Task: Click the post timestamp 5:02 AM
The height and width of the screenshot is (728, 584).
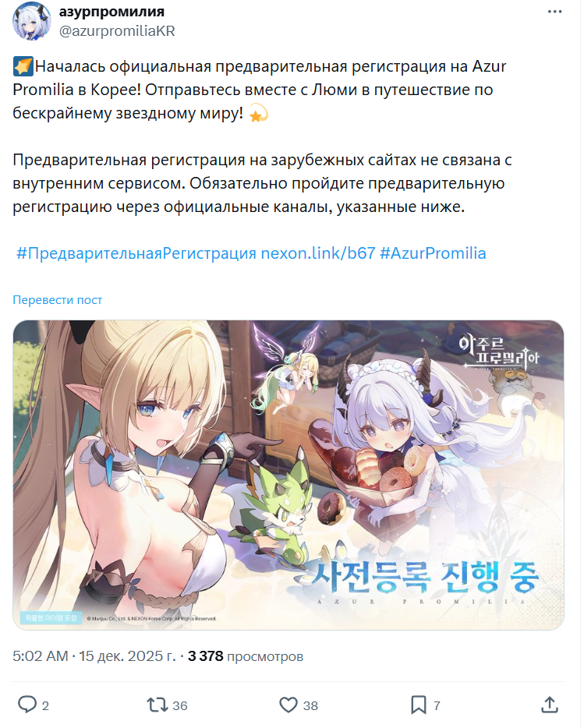Action: 41,656
